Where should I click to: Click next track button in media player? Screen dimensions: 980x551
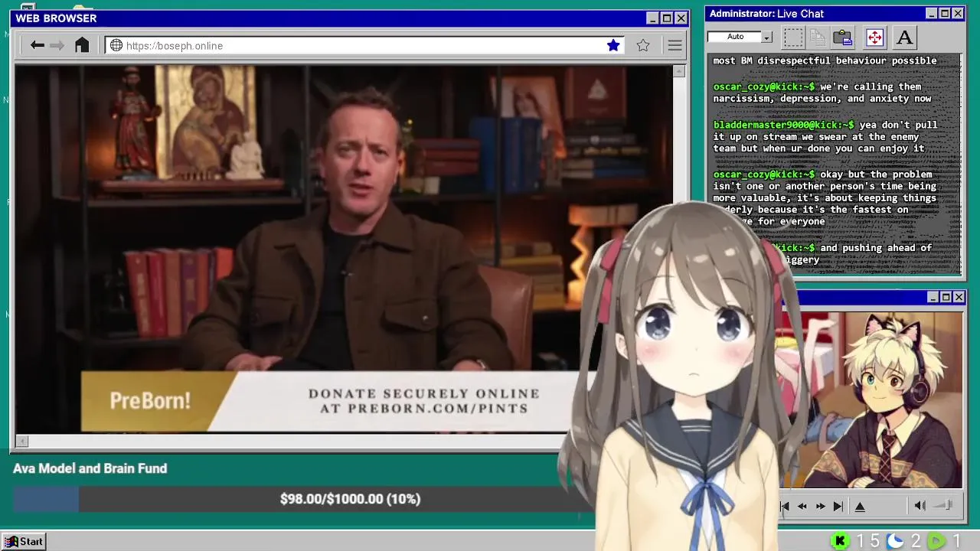838,506
